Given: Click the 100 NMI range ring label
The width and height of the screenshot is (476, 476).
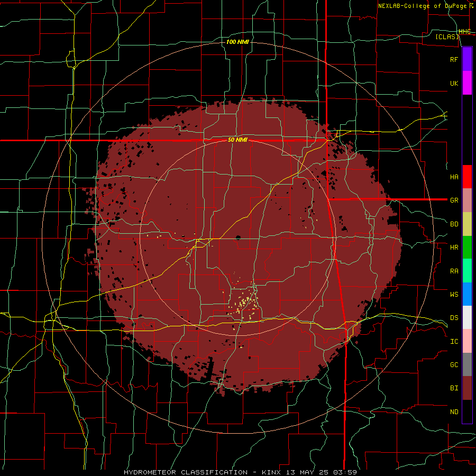Looking at the screenshot, I should 237,42.
